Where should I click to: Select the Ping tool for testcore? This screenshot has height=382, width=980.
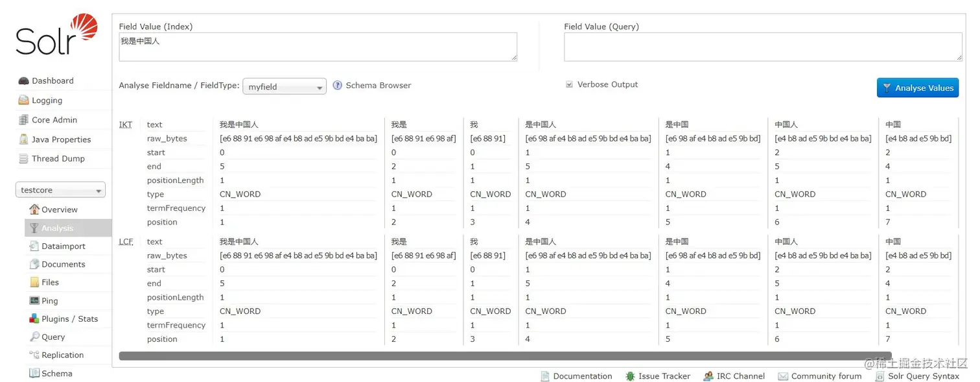pyautogui.click(x=50, y=300)
